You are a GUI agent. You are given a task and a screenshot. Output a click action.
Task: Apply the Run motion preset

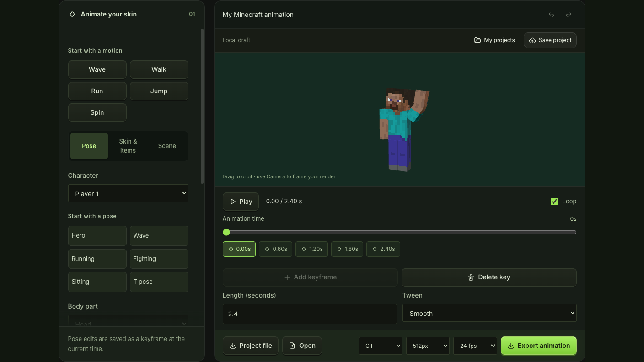pos(97,91)
